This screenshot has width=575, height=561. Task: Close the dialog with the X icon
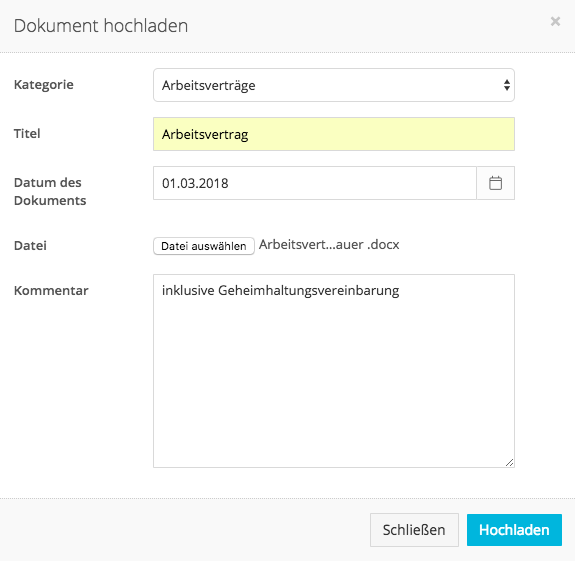click(x=555, y=21)
